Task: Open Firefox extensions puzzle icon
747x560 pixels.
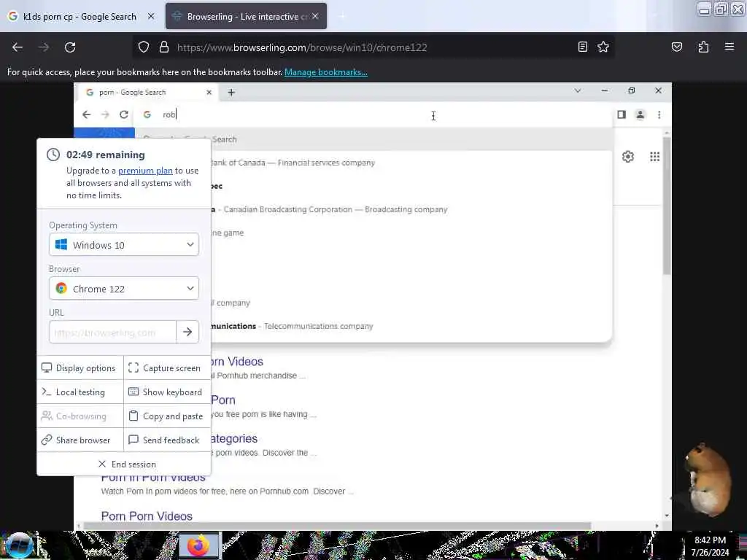Action: coord(703,47)
